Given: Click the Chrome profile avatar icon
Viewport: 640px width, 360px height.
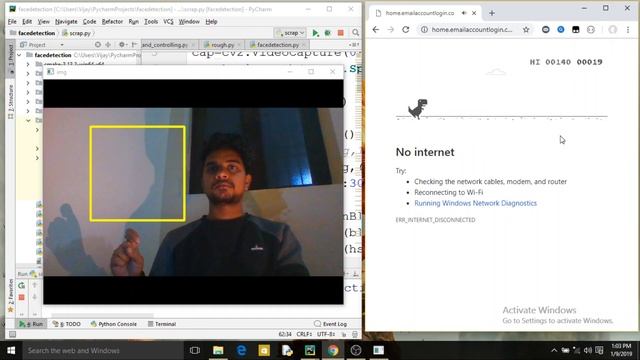Looking at the screenshot, I should pyautogui.click(x=613, y=29).
